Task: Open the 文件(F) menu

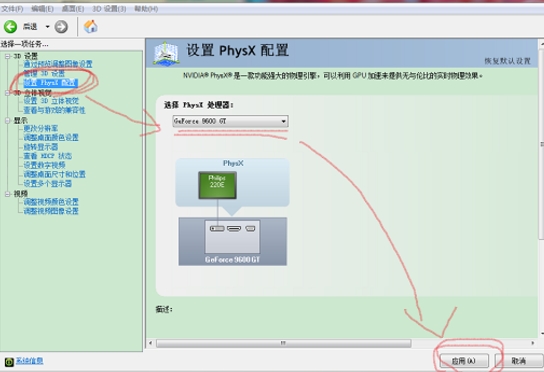Action: [x=12, y=9]
